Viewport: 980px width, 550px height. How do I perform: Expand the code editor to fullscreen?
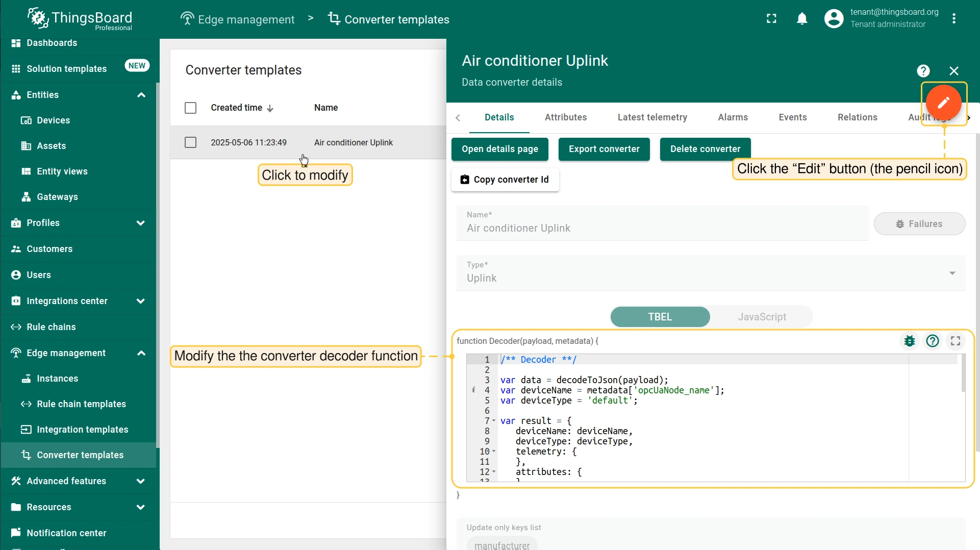956,341
